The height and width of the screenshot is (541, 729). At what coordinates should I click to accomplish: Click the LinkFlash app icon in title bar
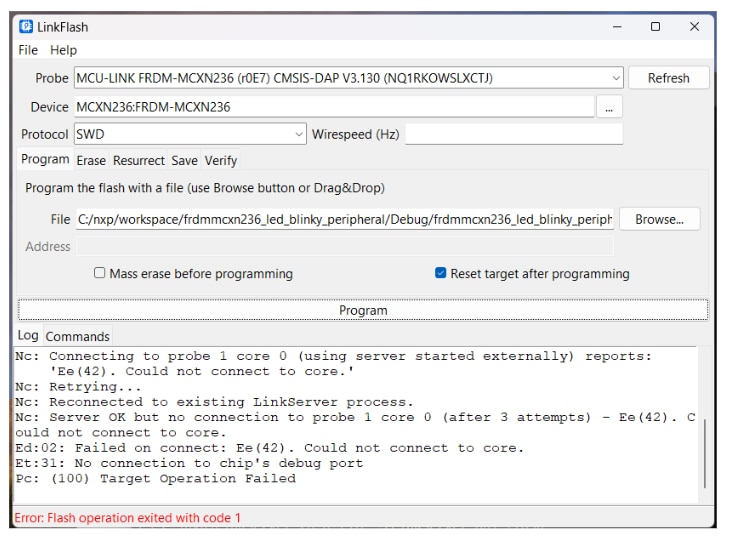click(26, 27)
